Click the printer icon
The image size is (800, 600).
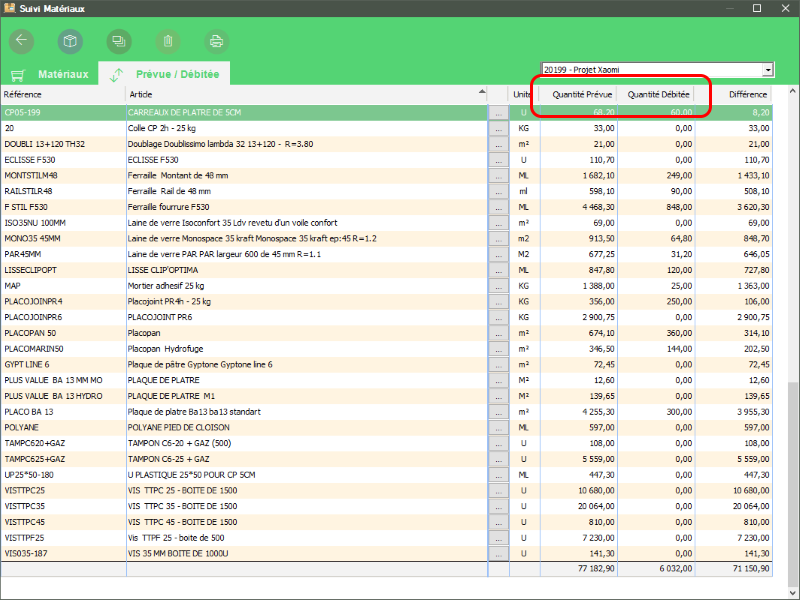tap(216, 41)
